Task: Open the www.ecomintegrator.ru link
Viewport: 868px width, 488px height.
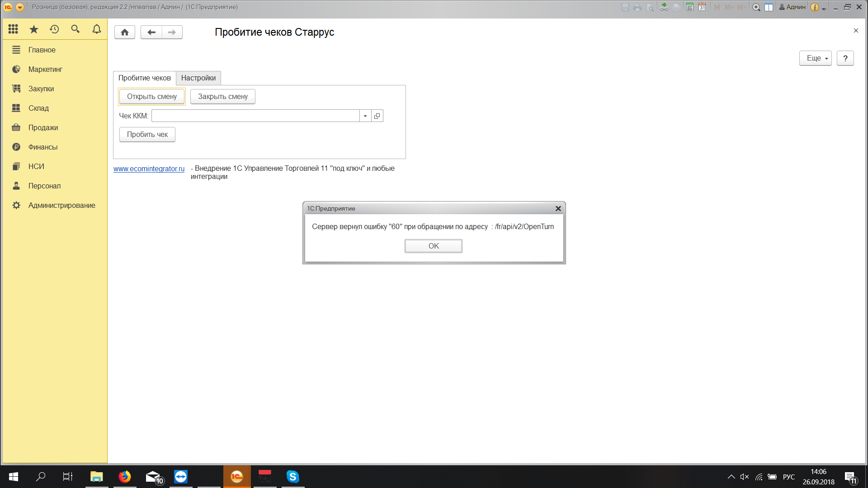Action: click(149, 169)
